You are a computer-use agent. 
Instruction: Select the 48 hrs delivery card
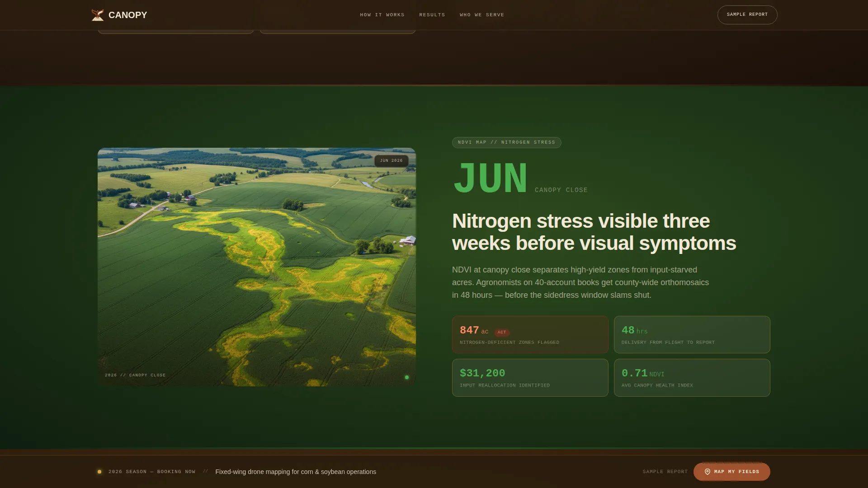pos(692,334)
